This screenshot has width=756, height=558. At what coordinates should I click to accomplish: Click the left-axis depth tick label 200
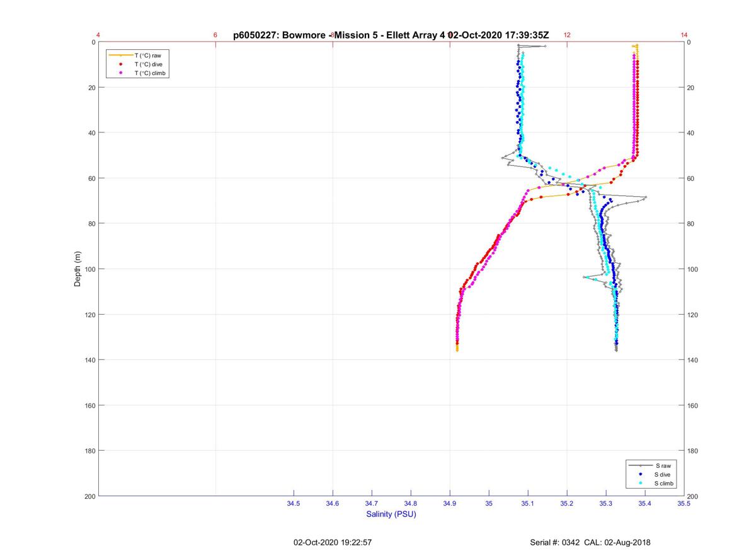89,496
